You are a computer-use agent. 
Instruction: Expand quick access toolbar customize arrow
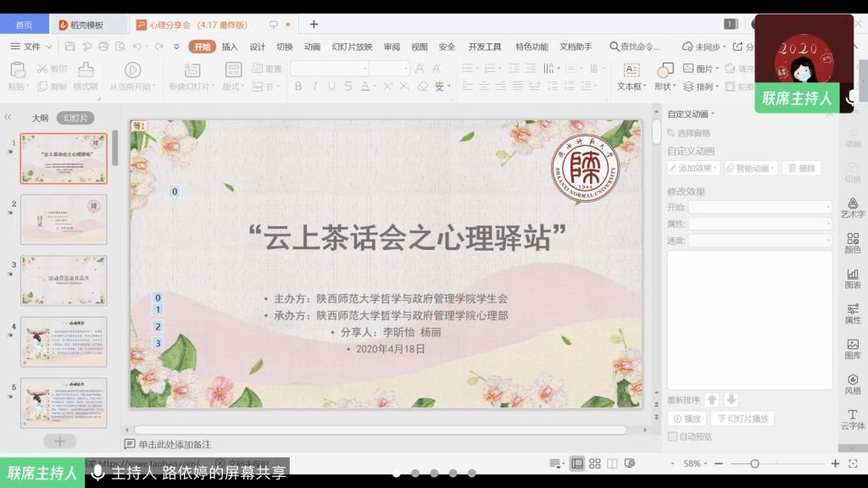click(x=176, y=47)
